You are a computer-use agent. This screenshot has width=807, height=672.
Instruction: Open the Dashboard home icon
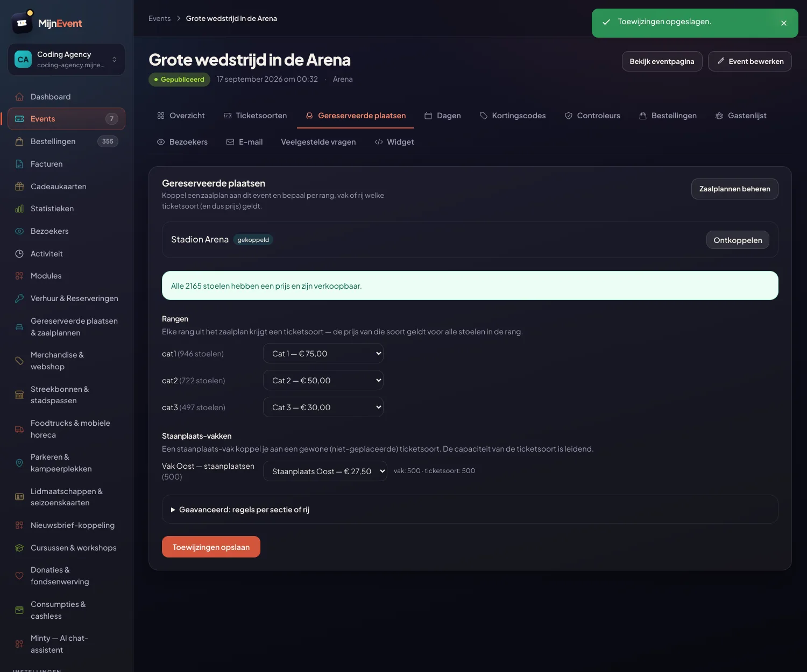19,97
